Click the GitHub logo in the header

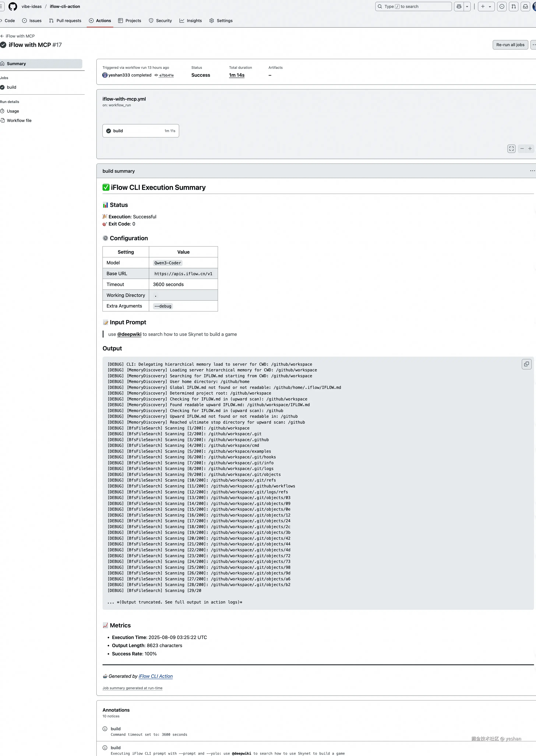[x=13, y=6]
